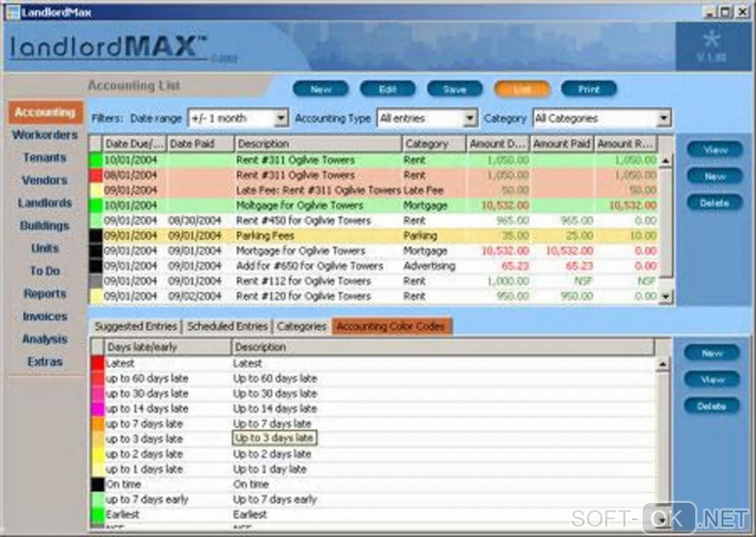Open Tenants section
The width and height of the screenshot is (756, 537).
coord(45,158)
